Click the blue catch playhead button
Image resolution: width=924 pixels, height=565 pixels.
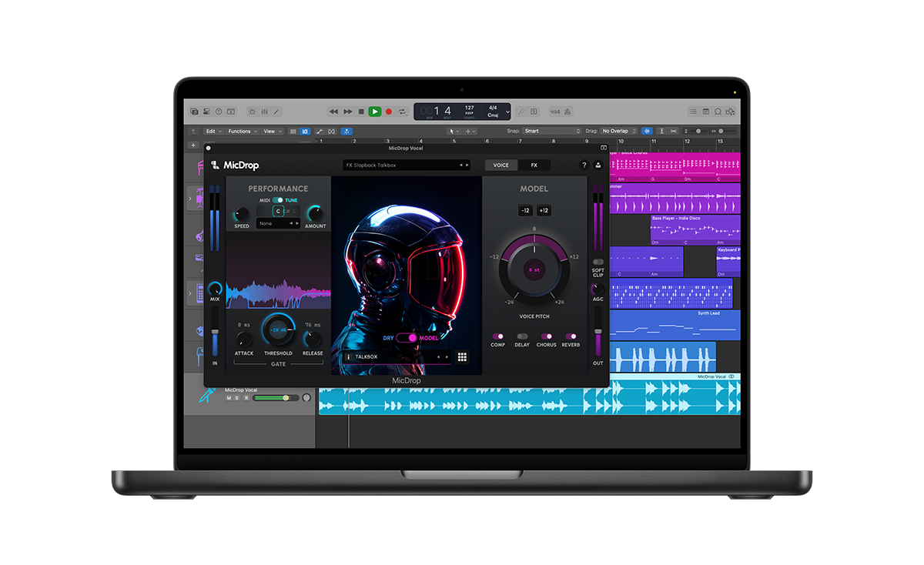(x=346, y=131)
